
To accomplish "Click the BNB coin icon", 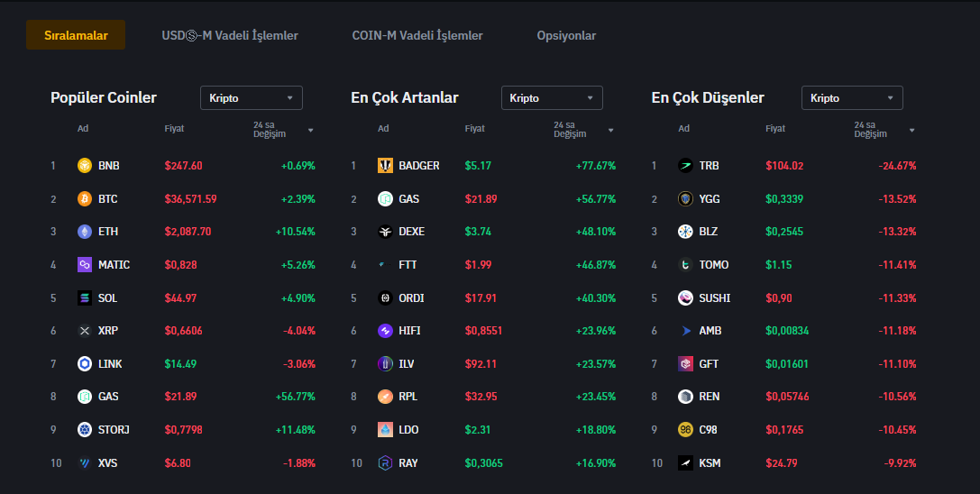I will coord(85,166).
